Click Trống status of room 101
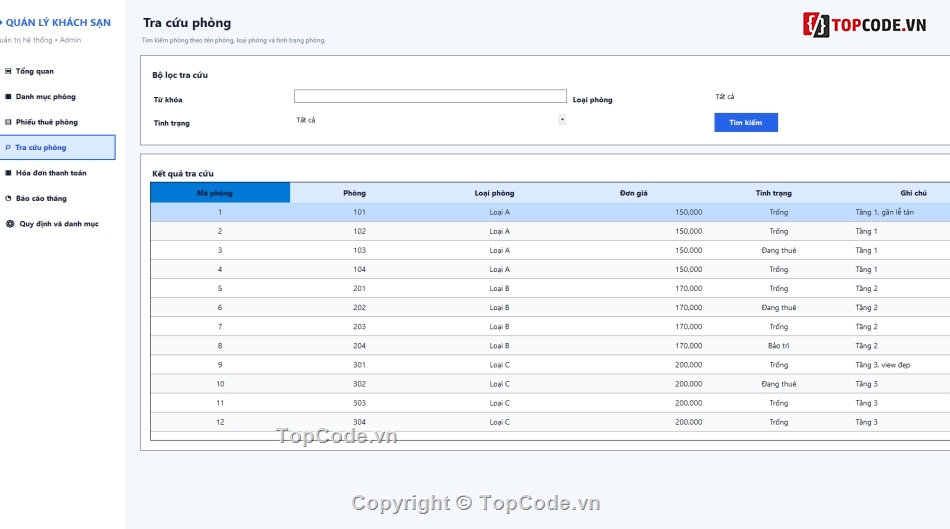This screenshot has height=529, width=950. 779,212
